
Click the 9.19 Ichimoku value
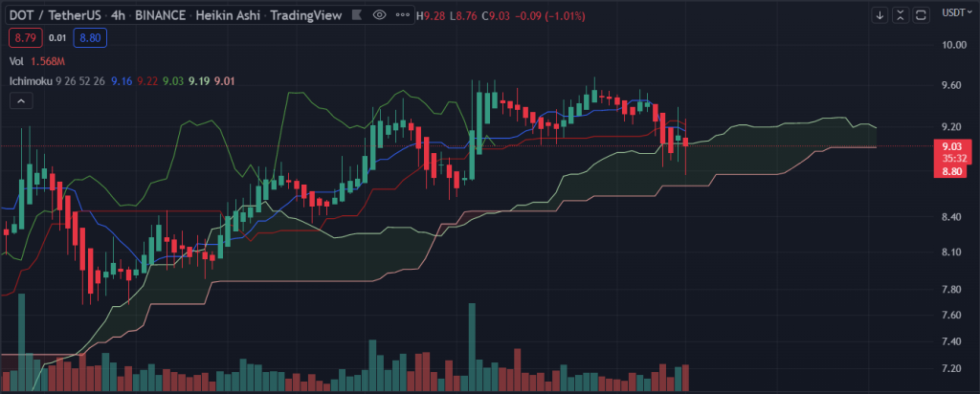pyautogui.click(x=199, y=81)
